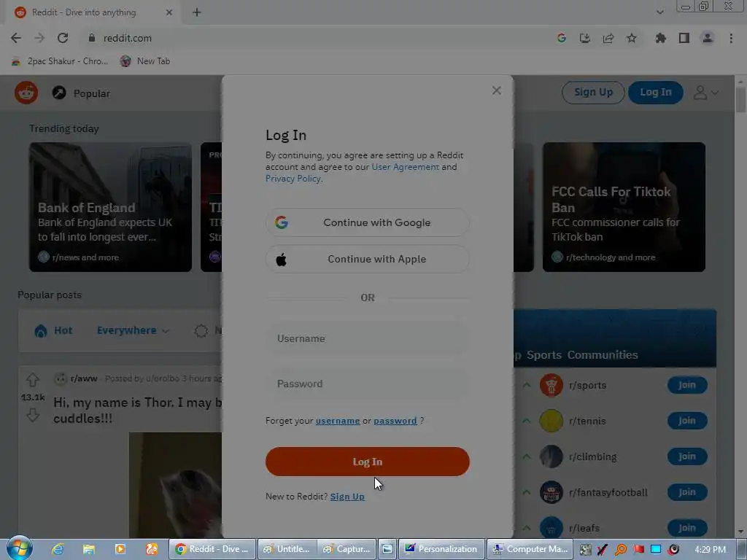This screenshot has height=560, width=747.
Task: Join the r/leafs community
Action: tap(687, 528)
